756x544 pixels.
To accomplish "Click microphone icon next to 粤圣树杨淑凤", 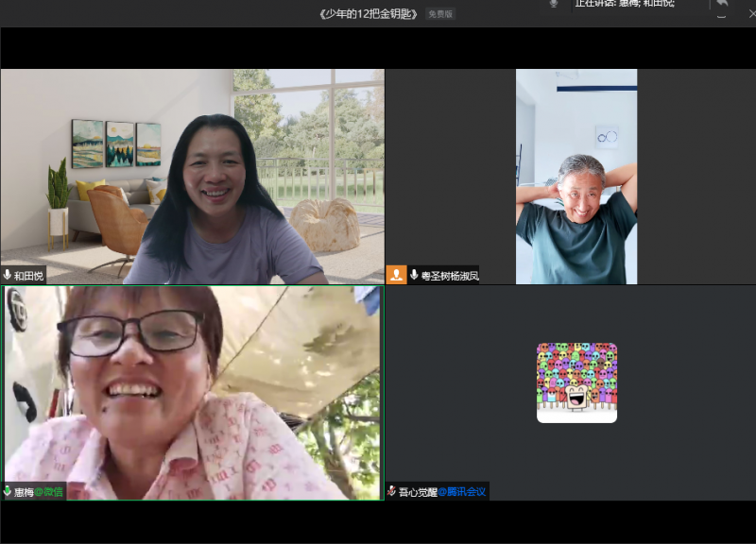I will 415,276.
